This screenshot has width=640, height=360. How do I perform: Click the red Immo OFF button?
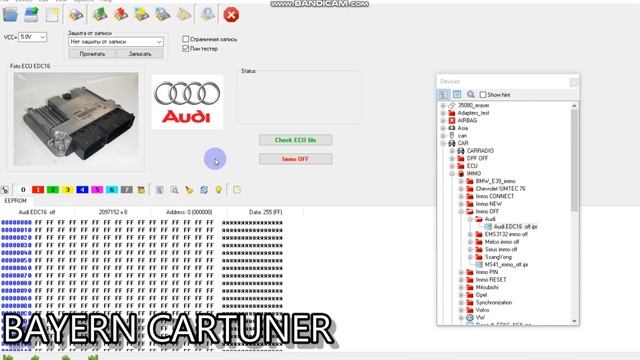pyautogui.click(x=296, y=159)
